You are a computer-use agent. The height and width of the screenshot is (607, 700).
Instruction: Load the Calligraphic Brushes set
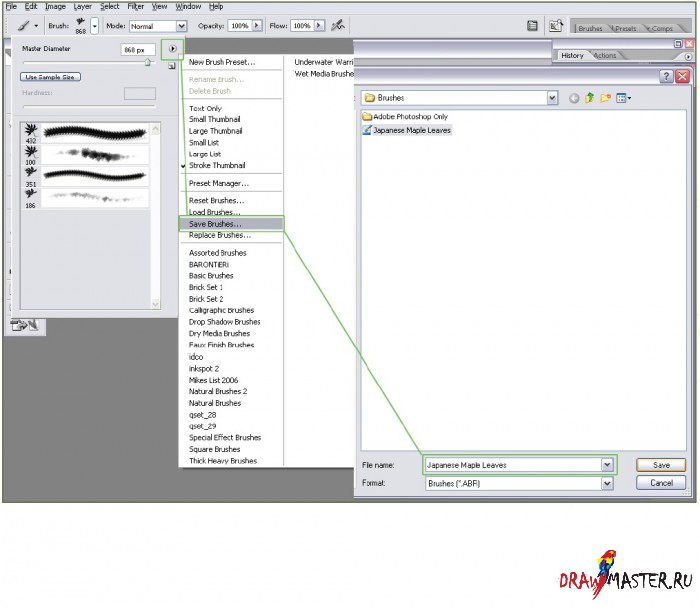(221, 310)
